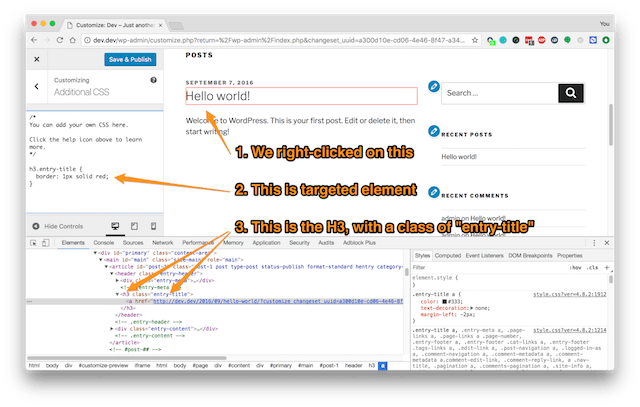Toggle the :hov element state button
640x407 pixels.
[576, 268]
